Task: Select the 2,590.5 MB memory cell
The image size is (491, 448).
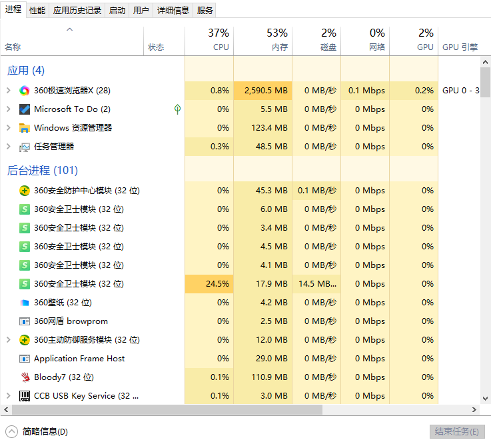Action: (x=262, y=91)
